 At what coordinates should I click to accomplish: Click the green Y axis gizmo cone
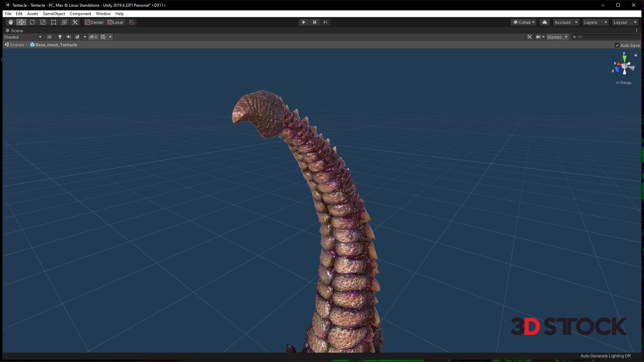tap(624, 59)
